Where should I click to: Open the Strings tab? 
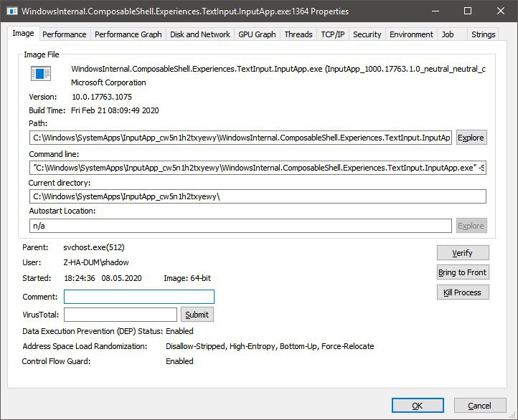[483, 34]
